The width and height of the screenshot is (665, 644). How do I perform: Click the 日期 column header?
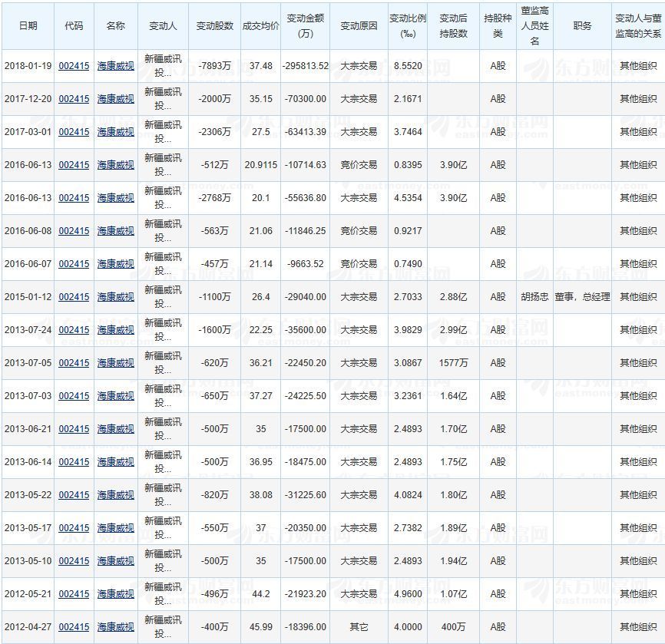coord(28,25)
